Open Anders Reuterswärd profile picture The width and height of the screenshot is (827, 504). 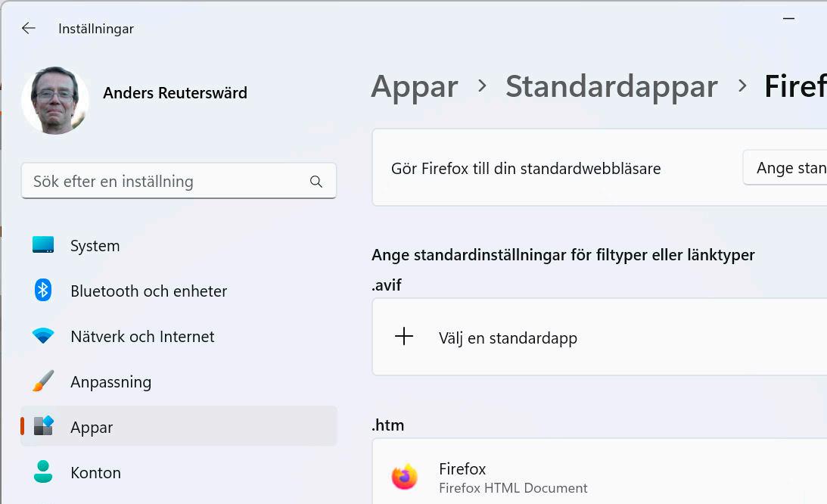click(x=55, y=101)
